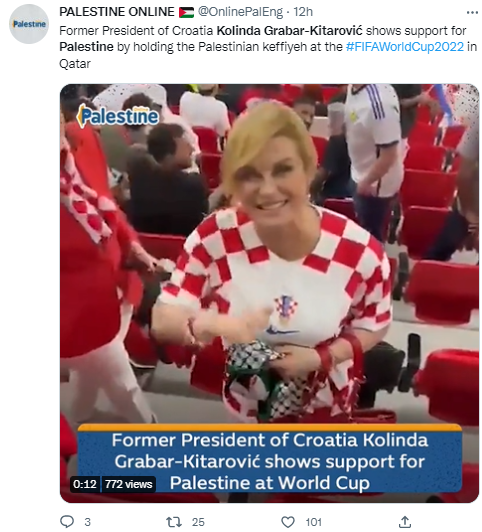
Task: Open the PALESTINE ONLINE profile avatar
Action: 29,24
